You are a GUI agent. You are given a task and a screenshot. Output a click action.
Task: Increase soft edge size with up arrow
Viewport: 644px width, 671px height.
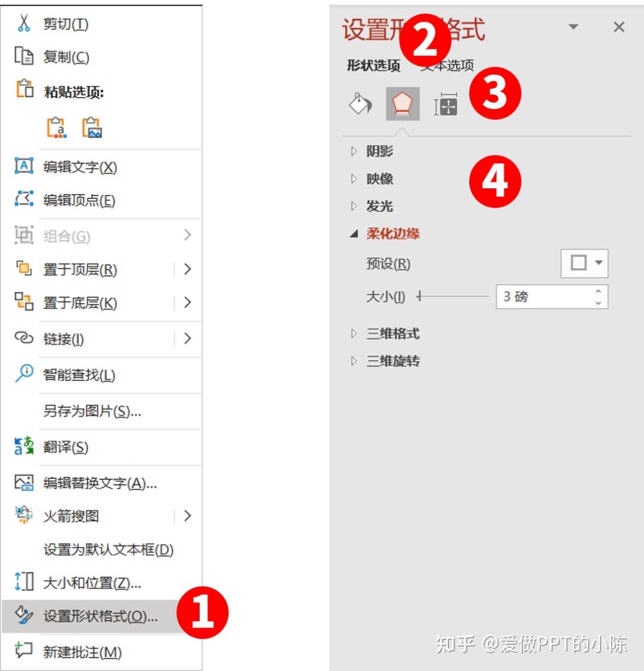598,291
